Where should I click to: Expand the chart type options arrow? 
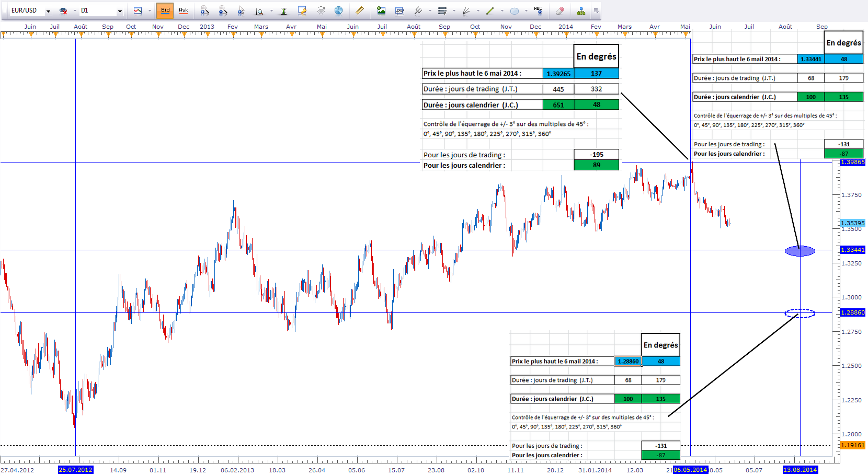click(150, 10)
